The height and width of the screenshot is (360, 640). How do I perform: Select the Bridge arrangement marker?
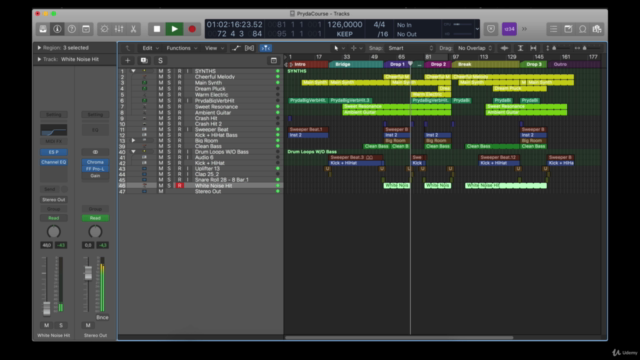(x=356, y=64)
